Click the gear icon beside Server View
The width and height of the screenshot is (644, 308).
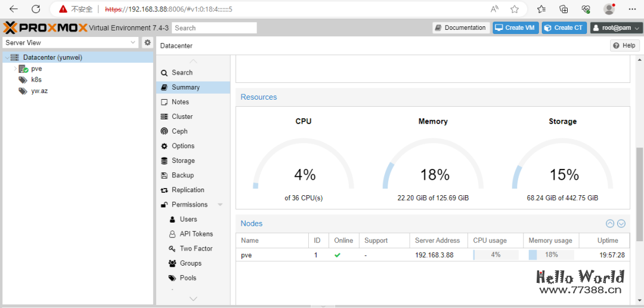pyautogui.click(x=148, y=42)
